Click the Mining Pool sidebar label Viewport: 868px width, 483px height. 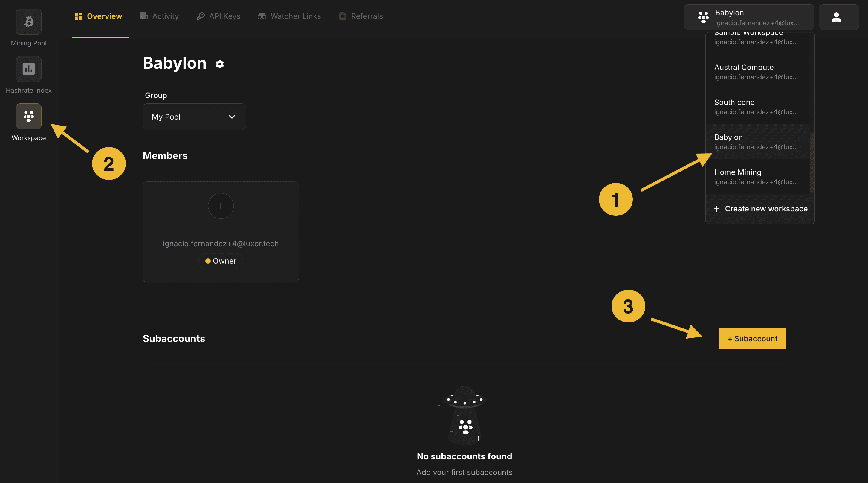(29, 43)
